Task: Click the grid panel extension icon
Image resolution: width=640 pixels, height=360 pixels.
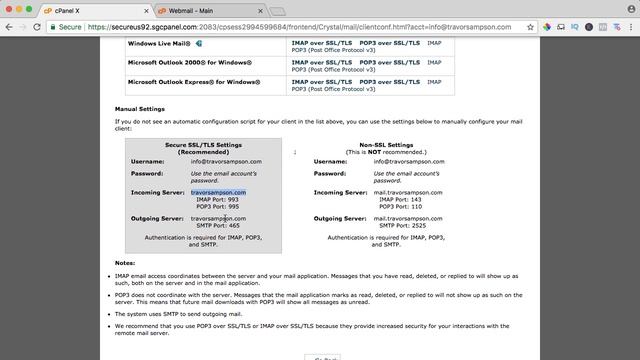Action: point(603,27)
